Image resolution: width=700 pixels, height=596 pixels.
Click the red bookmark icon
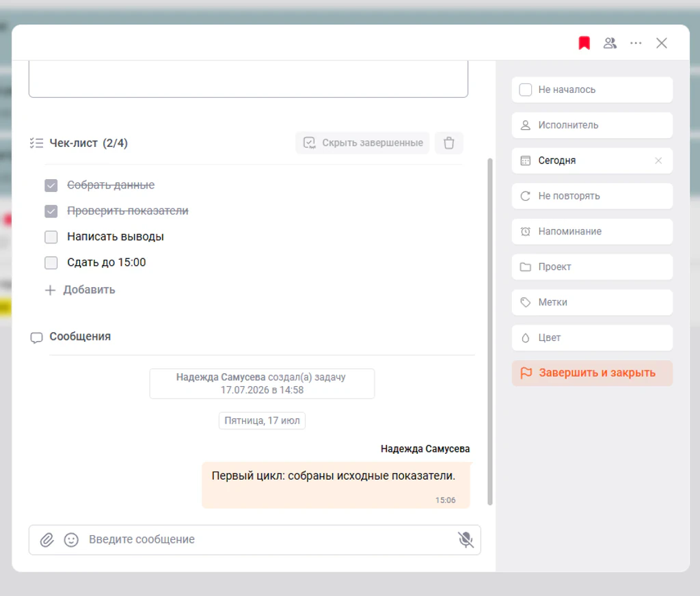coord(584,43)
